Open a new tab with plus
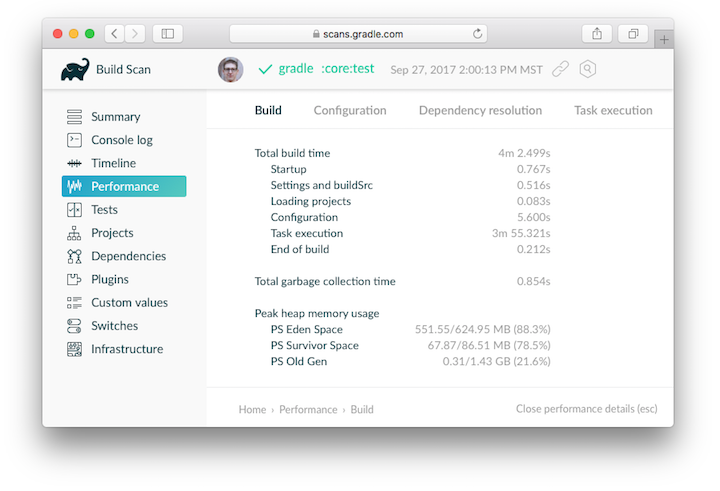720x491 pixels. pyautogui.click(x=664, y=40)
